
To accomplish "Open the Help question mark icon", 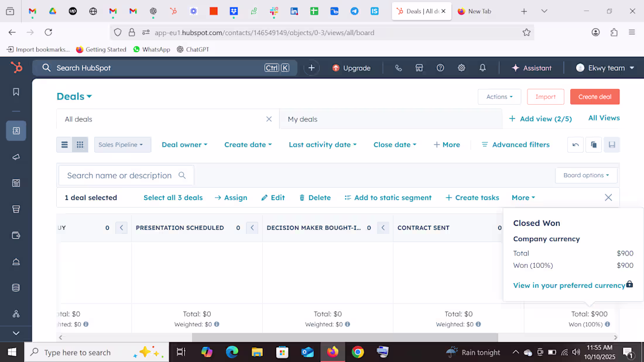I will click(x=440, y=68).
